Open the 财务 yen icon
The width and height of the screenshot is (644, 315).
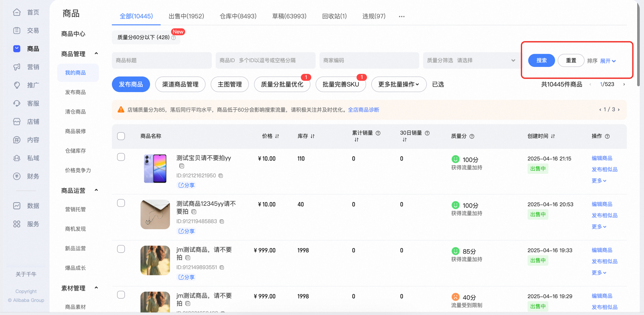pyautogui.click(x=17, y=176)
